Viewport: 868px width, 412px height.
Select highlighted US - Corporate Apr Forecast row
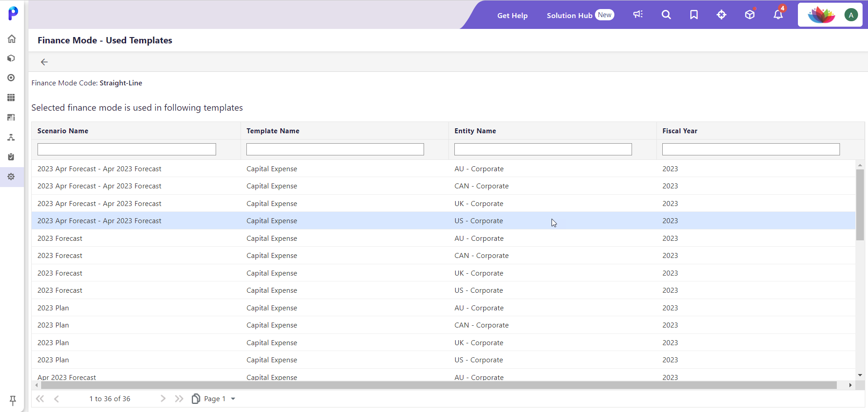443,220
